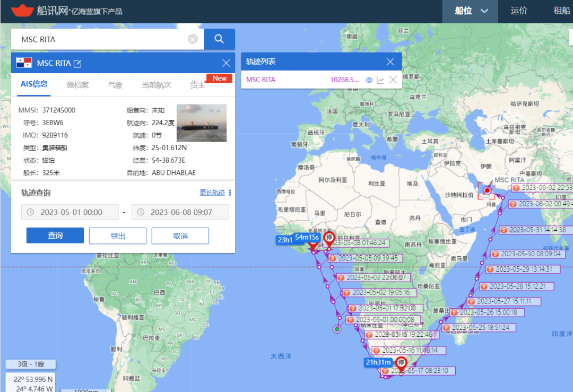Screen dimensions: 573x392
Task: Click track point 2023-05-26 15:00:18
Action: 487,312
